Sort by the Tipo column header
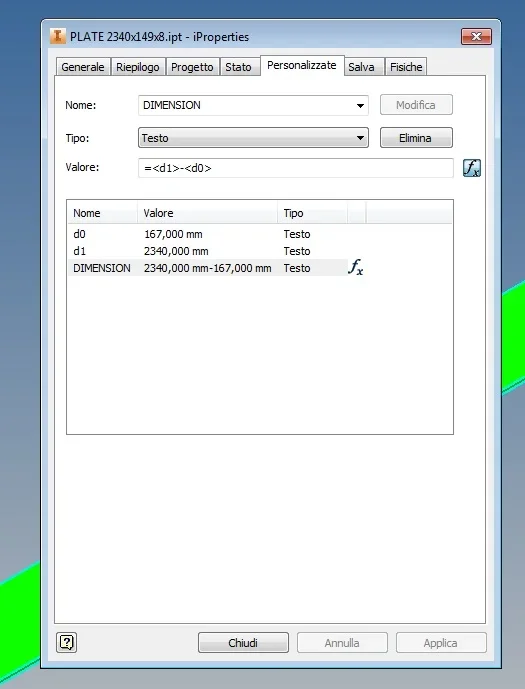Screen dimensions: 525x689 (x=312, y=213)
